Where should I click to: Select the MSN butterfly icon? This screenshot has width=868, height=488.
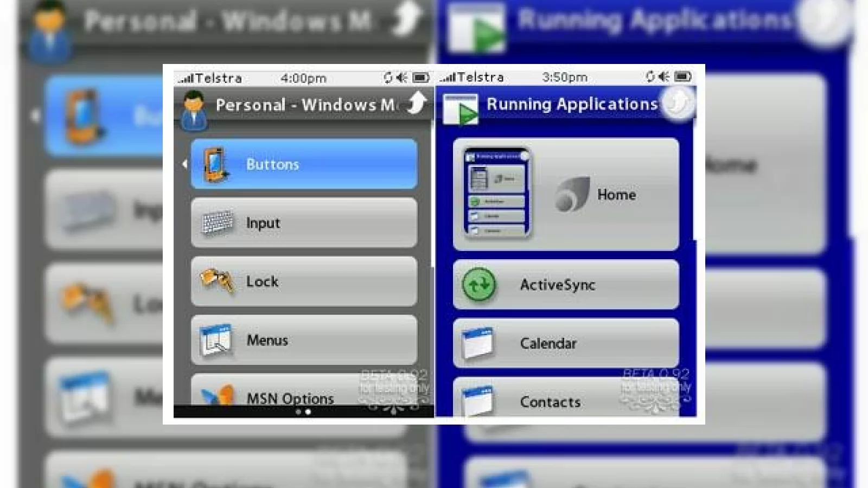[217, 395]
